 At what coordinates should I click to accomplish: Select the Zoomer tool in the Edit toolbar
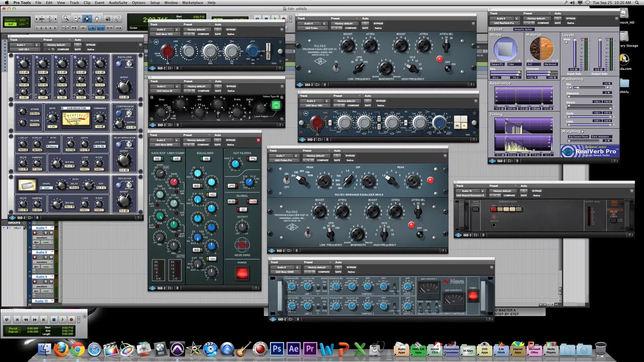[66, 18]
